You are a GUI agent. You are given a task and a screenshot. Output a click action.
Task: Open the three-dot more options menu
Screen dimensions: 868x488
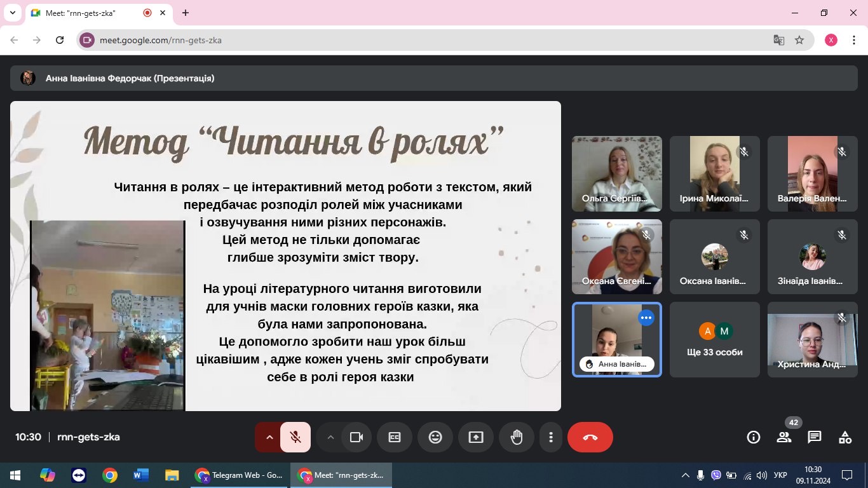tap(551, 437)
